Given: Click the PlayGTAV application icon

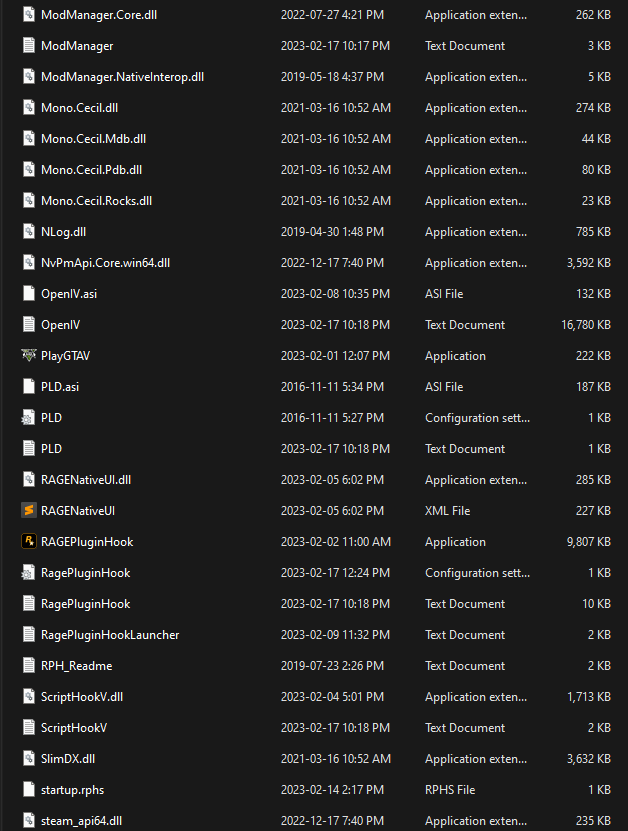Looking at the screenshot, I should coord(29,356).
